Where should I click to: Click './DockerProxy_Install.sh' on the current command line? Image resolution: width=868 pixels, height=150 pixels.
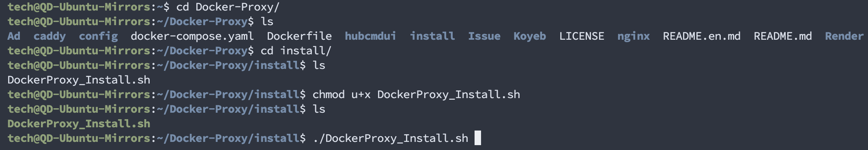pos(390,138)
